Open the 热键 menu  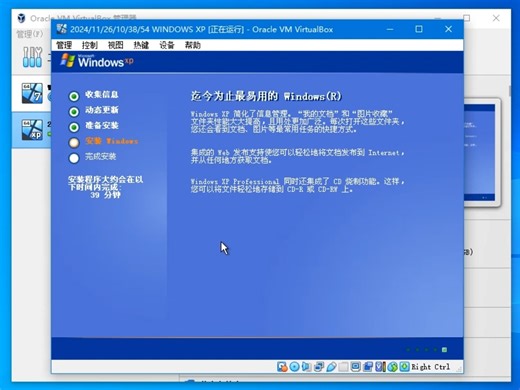click(141, 45)
